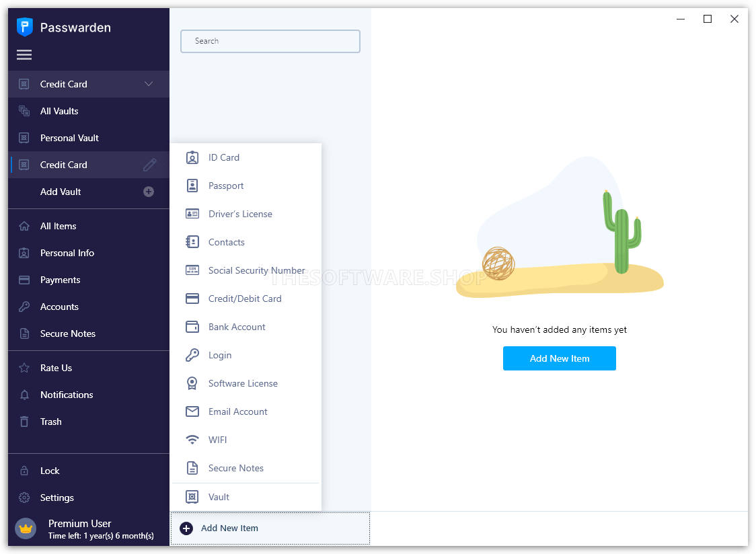Select WIFI from the new item list
The height and width of the screenshot is (554, 756).
coord(217,440)
